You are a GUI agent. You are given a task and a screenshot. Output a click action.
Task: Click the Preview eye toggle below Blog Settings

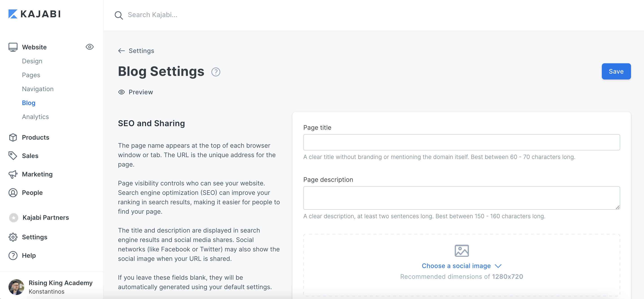tap(121, 92)
